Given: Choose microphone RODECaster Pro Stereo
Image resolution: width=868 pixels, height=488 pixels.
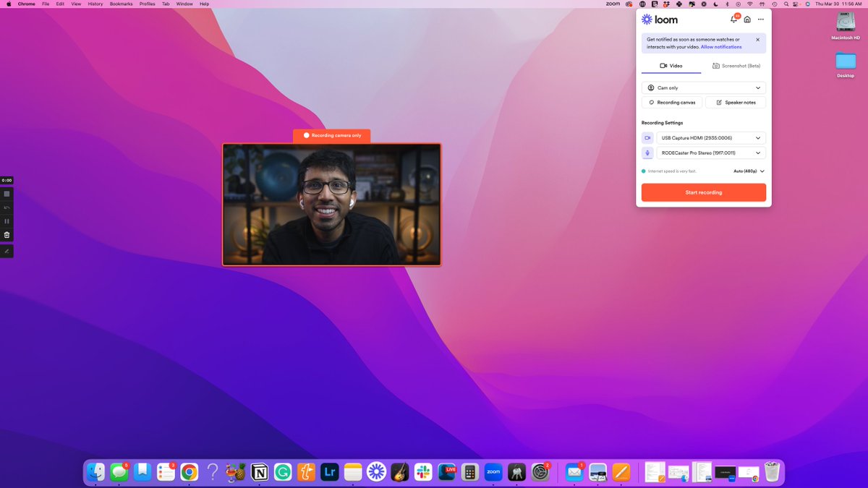Looking at the screenshot, I should tap(711, 153).
